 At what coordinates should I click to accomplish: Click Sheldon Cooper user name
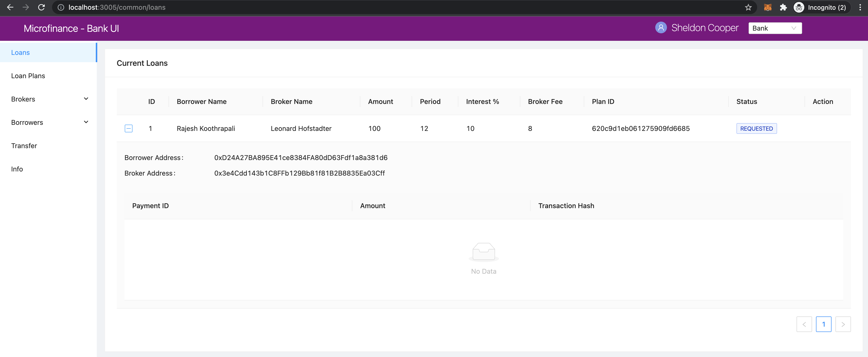click(705, 28)
